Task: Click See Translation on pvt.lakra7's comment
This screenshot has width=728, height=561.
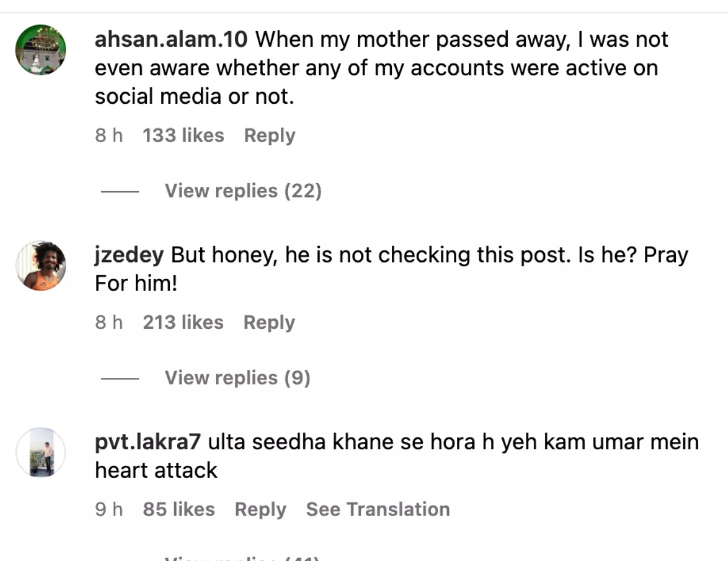Action: (377, 509)
